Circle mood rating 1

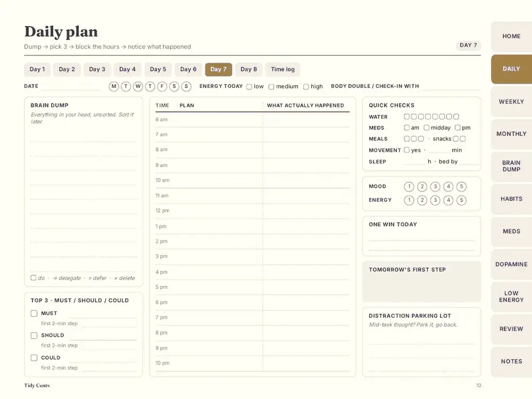409,187
